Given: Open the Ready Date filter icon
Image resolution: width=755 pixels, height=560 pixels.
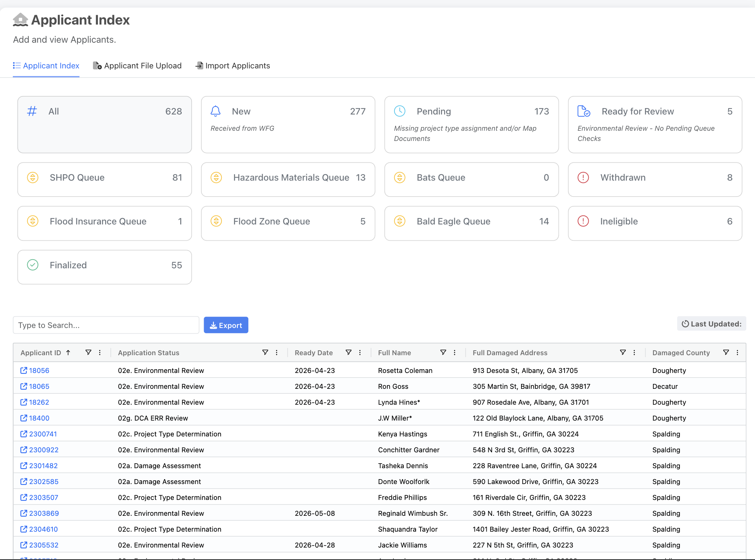Looking at the screenshot, I should point(348,353).
